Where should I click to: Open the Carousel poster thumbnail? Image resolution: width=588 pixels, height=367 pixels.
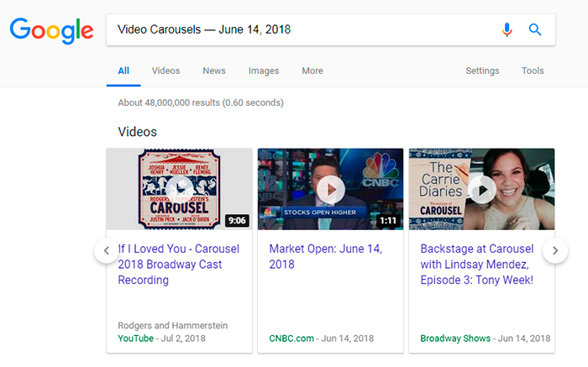point(179,189)
